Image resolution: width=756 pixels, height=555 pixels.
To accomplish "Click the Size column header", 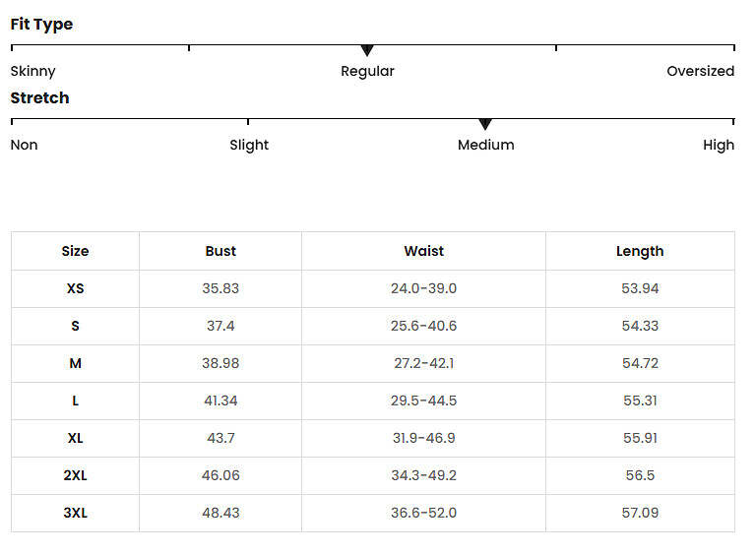I will point(75,251).
